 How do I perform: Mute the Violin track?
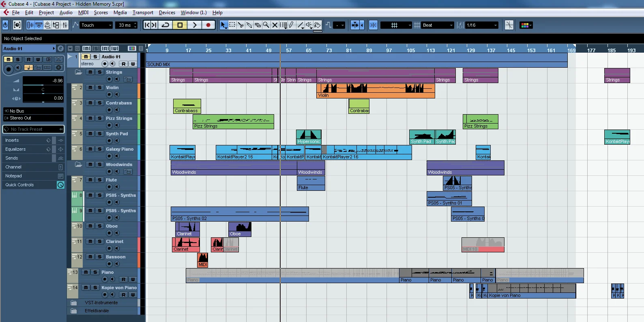point(90,87)
